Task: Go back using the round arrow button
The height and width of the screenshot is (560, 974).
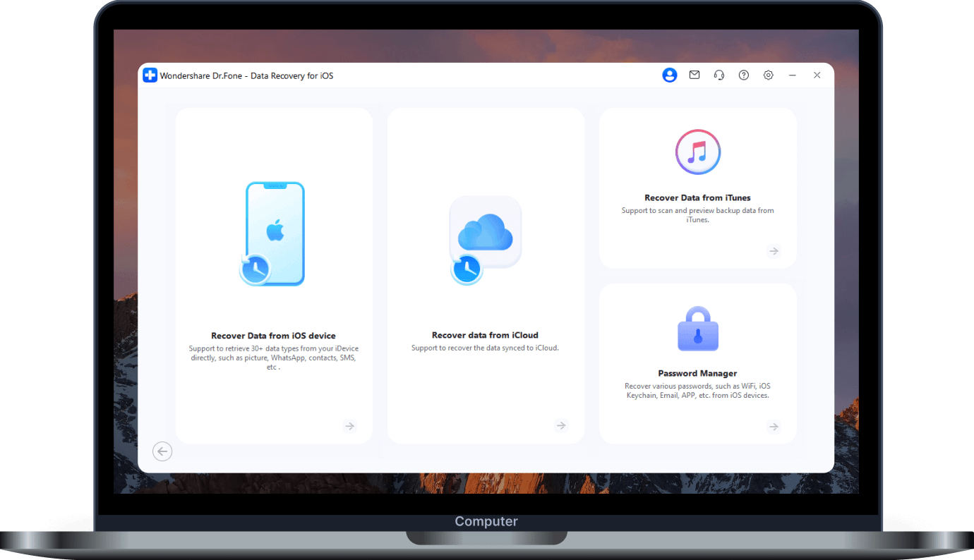Action: click(x=162, y=451)
